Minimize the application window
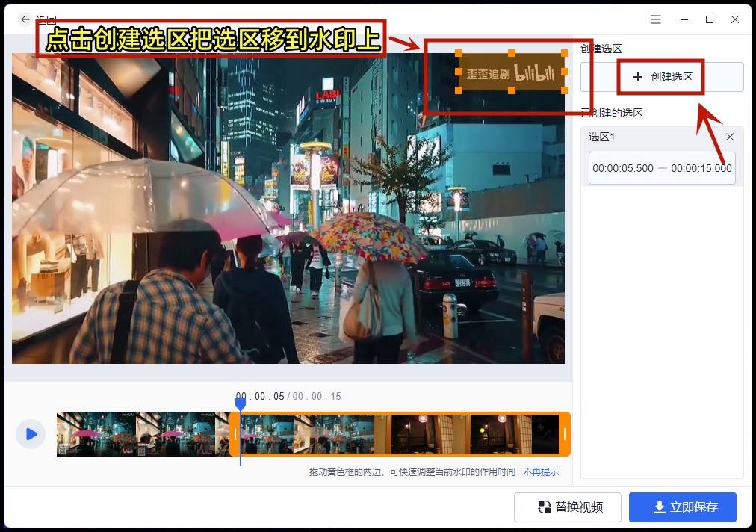 point(684,19)
